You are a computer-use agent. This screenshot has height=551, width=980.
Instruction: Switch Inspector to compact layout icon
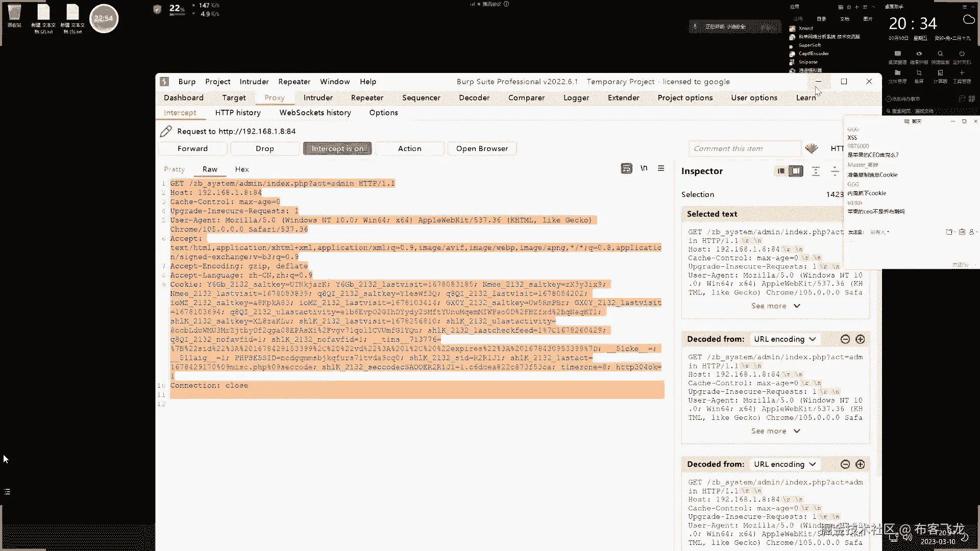click(780, 171)
